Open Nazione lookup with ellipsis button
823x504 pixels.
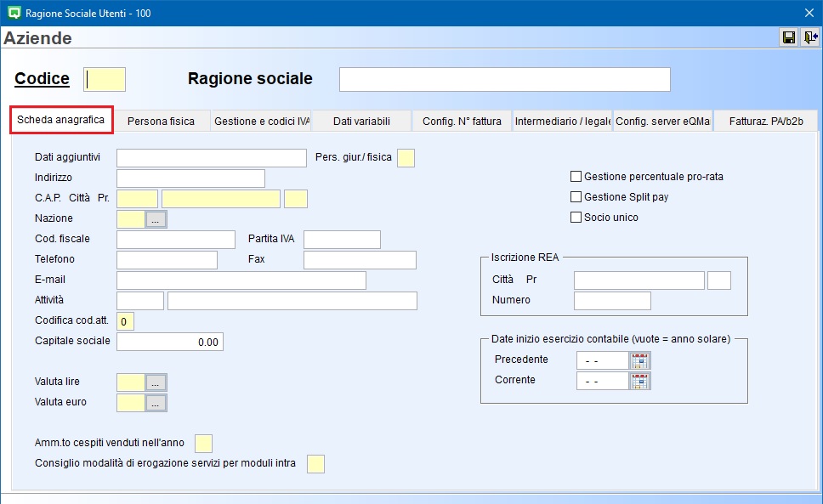click(x=156, y=219)
